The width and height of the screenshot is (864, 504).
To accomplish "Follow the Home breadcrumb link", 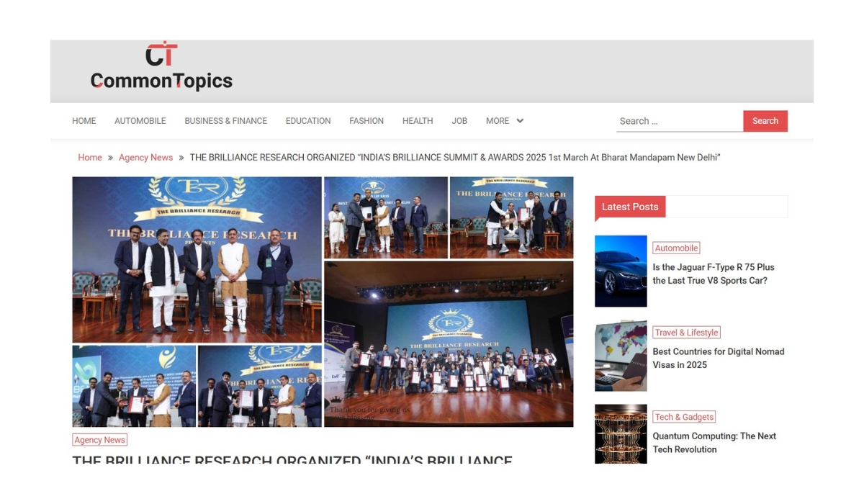I will [x=90, y=158].
